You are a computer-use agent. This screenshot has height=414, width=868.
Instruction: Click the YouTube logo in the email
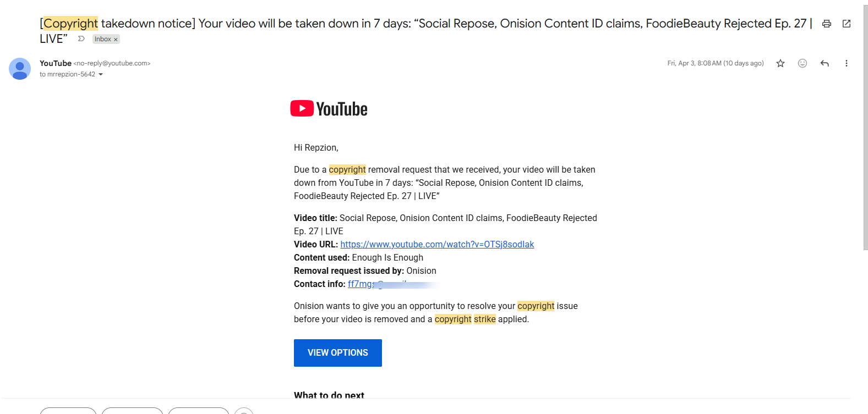point(329,109)
